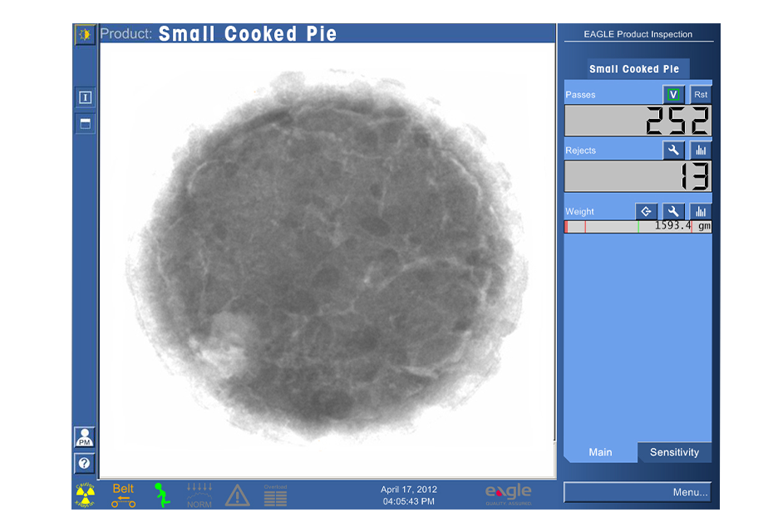Click the warning triangle icon
The width and height of the screenshot is (773, 532).
tap(238, 496)
